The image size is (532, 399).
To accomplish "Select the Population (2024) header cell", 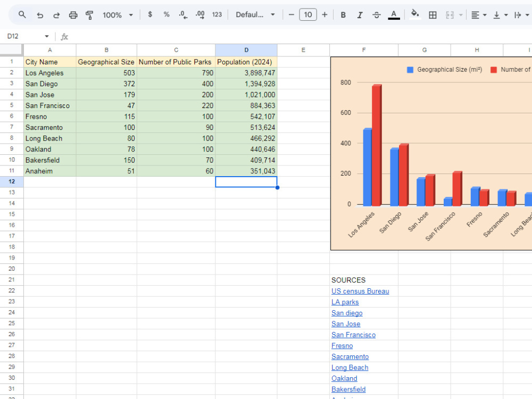I will (246, 62).
